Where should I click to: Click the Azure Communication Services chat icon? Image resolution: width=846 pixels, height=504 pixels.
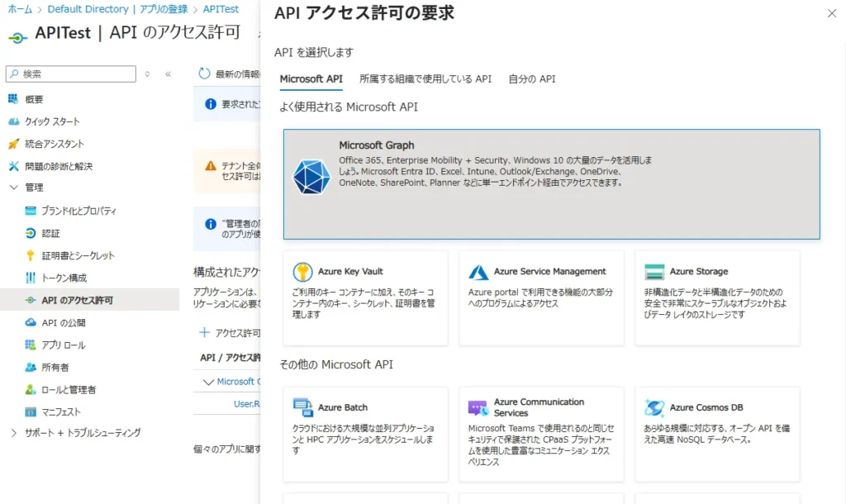[478, 408]
